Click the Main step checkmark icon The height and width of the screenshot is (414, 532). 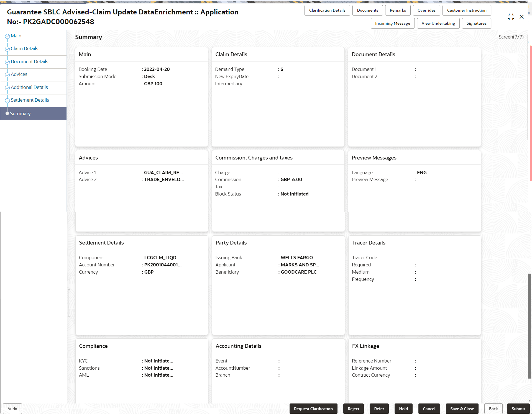7,36
